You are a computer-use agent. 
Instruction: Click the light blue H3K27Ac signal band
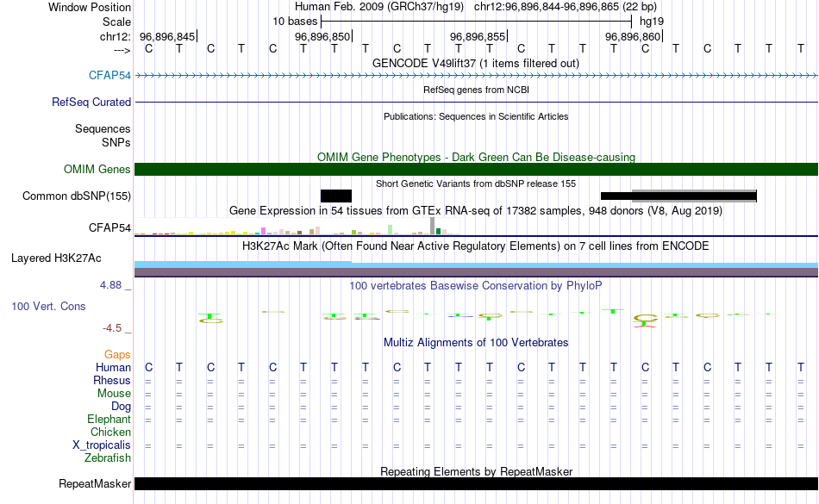click(476, 265)
